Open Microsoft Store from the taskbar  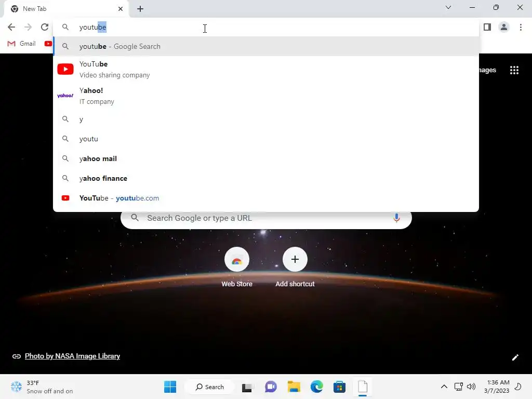pyautogui.click(x=339, y=387)
